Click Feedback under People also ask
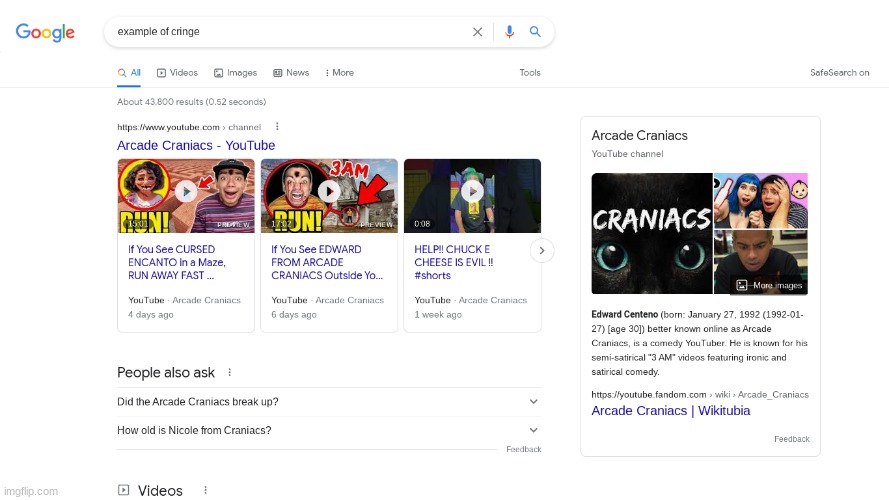Image resolution: width=889 pixels, height=500 pixels. click(x=523, y=449)
